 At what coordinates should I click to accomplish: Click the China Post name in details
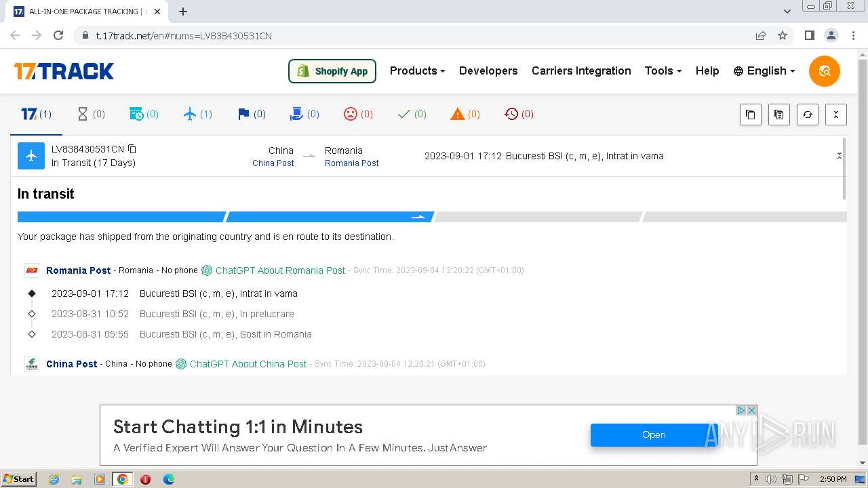71,364
